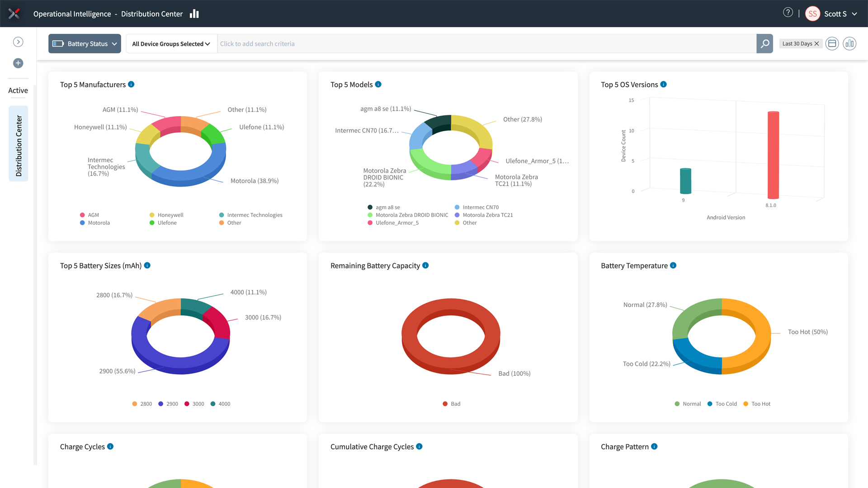This screenshot has width=868, height=488.
Task: Click the red 8.1.0 bar in OS Versions
Action: point(773,155)
